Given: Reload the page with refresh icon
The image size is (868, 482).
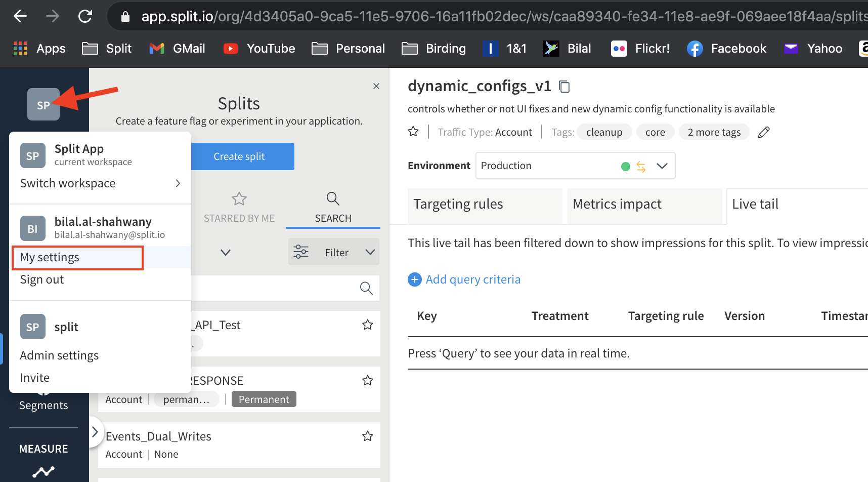Looking at the screenshot, I should [x=85, y=16].
